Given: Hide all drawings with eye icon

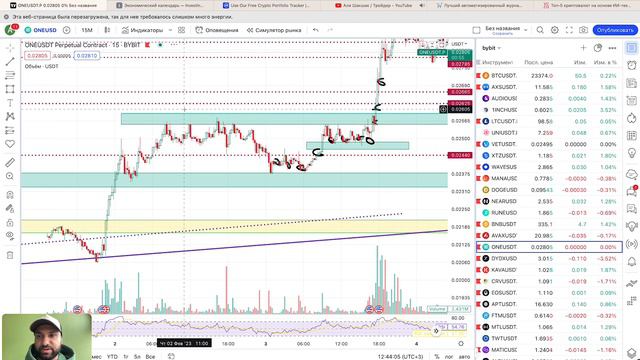Looking at the screenshot, I should point(10,236).
